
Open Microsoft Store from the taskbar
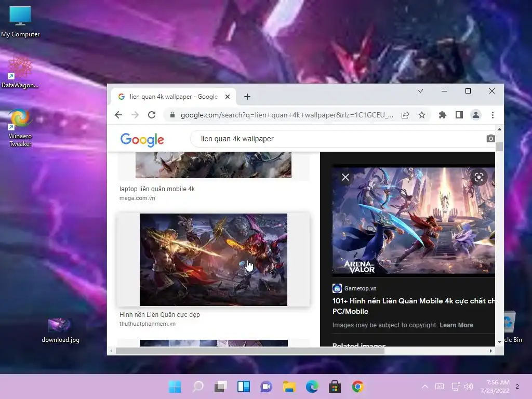coord(335,387)
